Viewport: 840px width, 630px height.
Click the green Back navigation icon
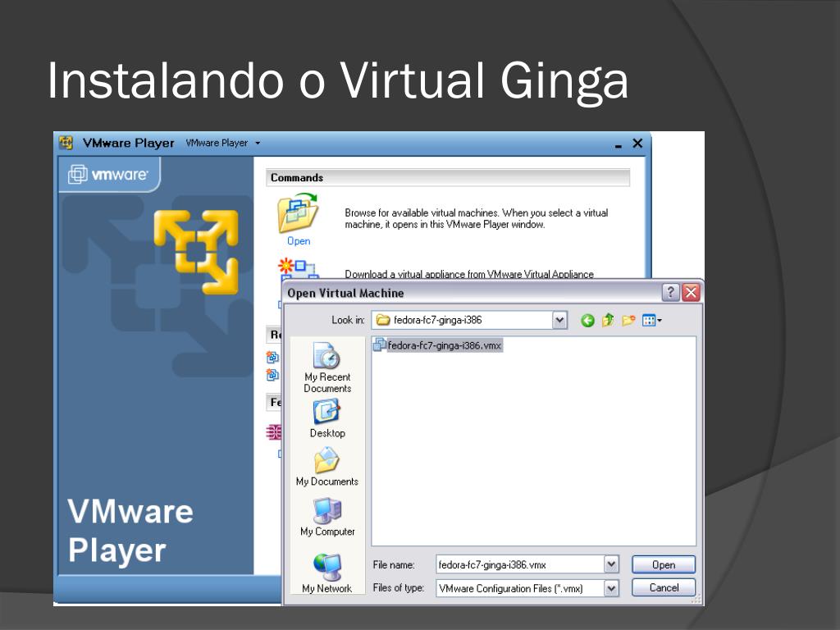coord(587,321)
